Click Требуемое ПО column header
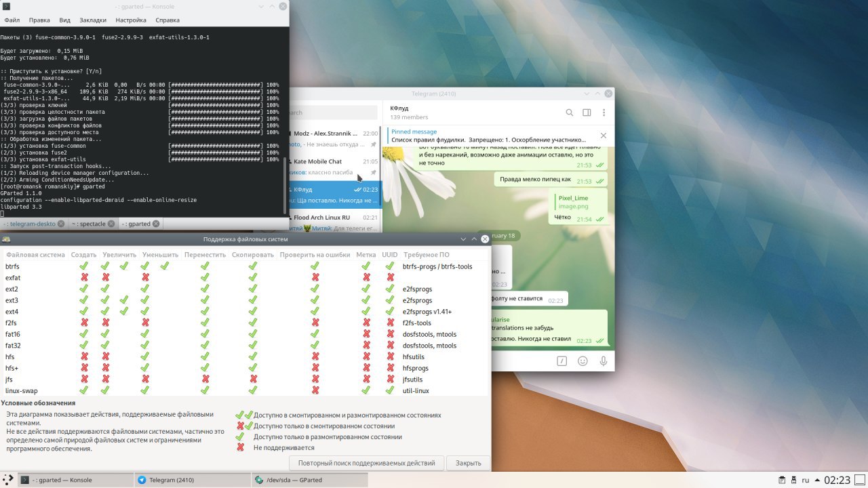 coord(426,255)
